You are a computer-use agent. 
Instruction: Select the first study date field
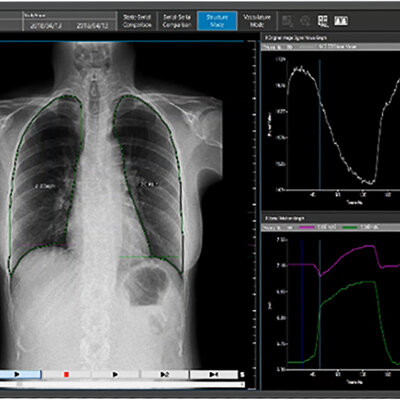(x=46, y=26)
